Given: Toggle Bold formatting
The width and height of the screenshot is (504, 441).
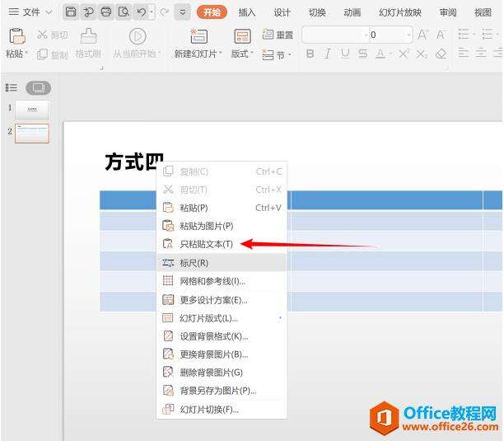Looking at the screenshot, I should tap(310, 54).
